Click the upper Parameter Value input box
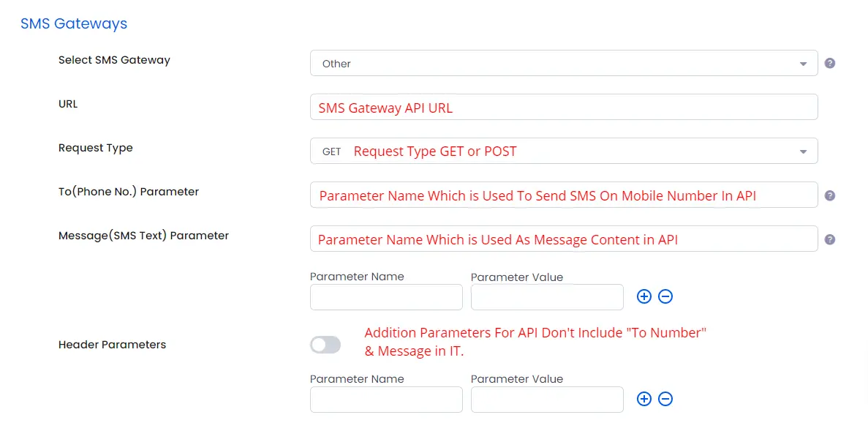Image resolution: width=868 pixels, height=423 pixels. tap(547, 297)
